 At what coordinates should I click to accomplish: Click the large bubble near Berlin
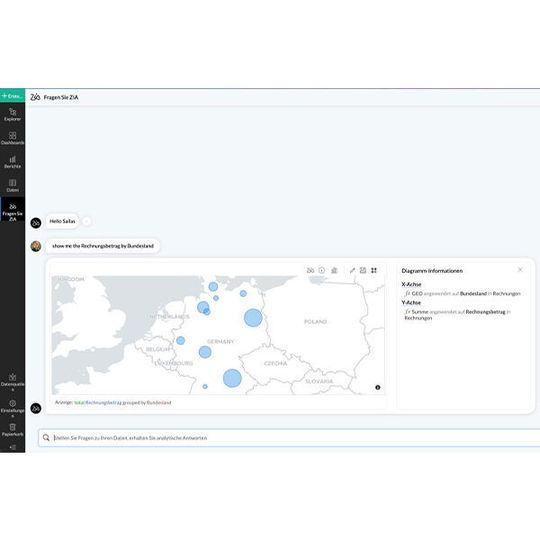tap(253, 318)
